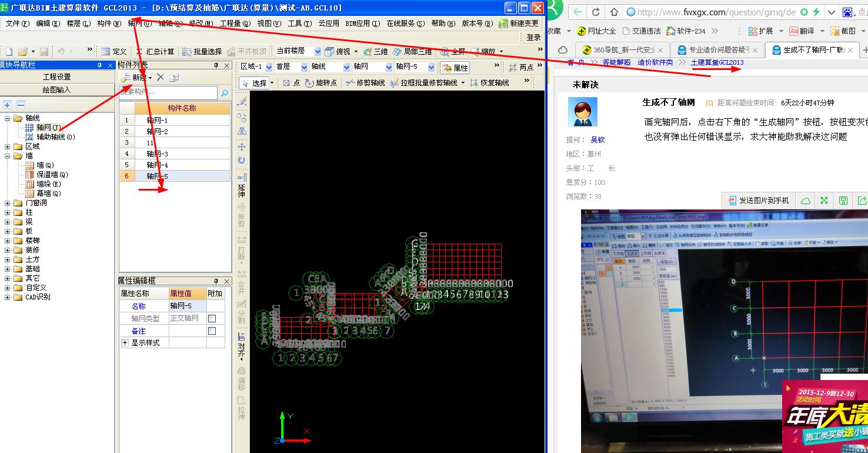Open the 俯视 view dropdown arrow
The height and width of the screenshot is (453, 868).
click(x=356, y=52)
